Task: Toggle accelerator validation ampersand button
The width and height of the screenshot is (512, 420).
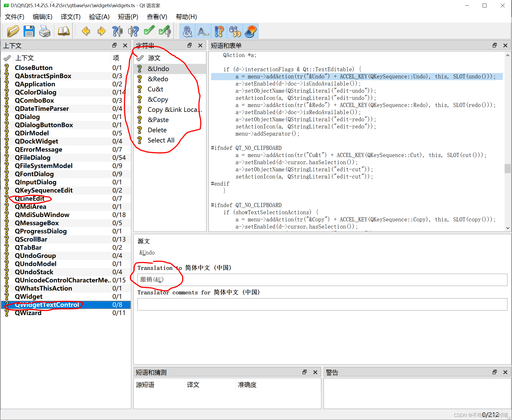Action: point(187,31)
